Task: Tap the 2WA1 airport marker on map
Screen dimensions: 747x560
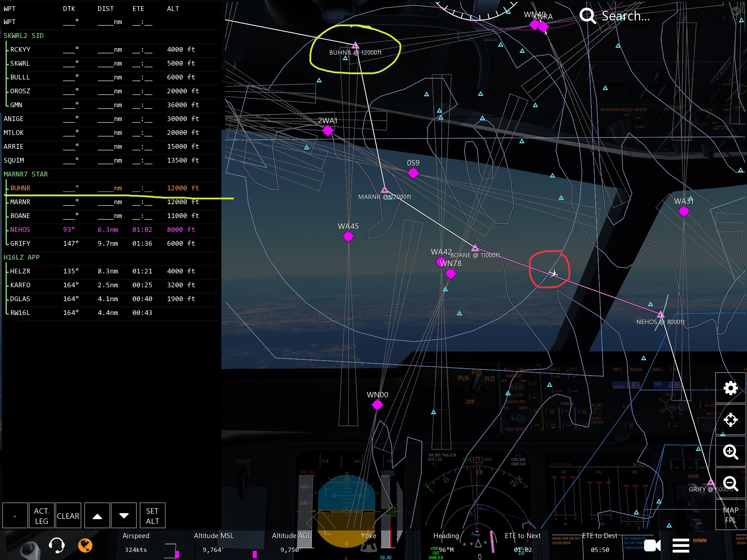Action: [x=328, y=130]
